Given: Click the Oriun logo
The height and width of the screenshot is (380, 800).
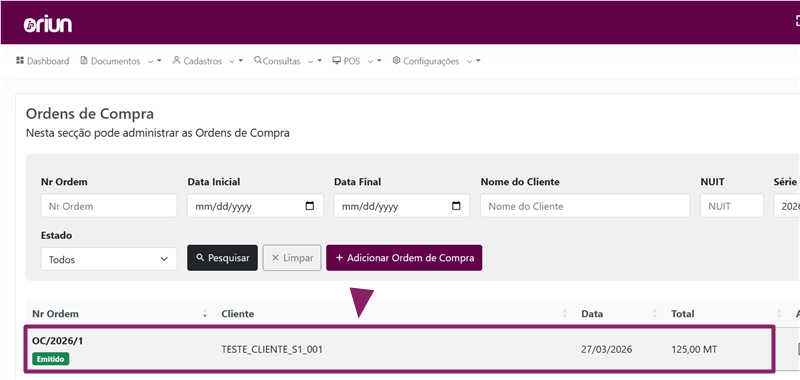Looking at the screenshot, I should 47,24.
